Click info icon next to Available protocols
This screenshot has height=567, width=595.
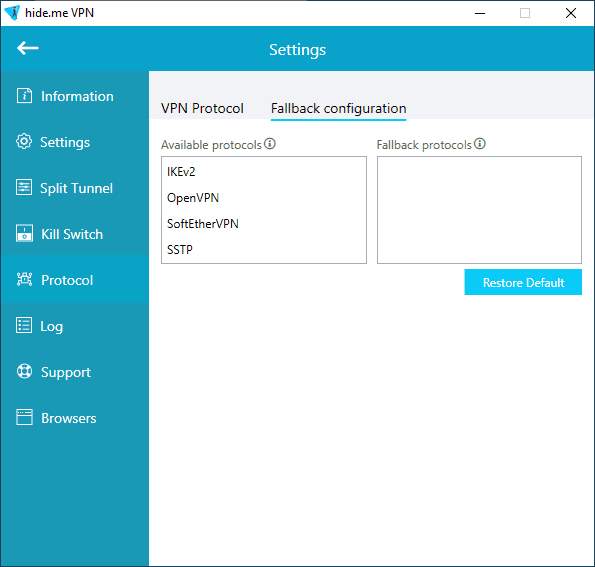270,144
